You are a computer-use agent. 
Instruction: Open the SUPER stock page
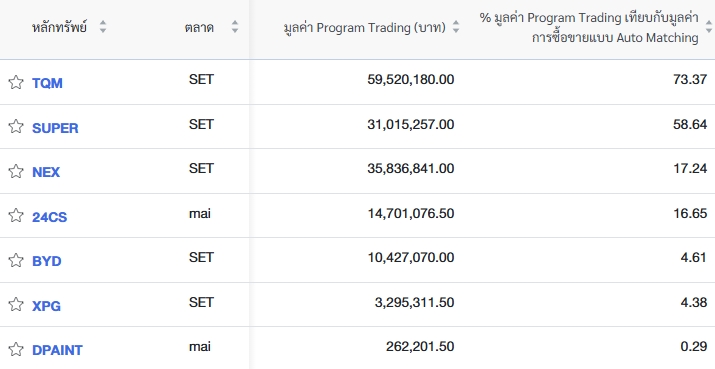tap(55, 128)
